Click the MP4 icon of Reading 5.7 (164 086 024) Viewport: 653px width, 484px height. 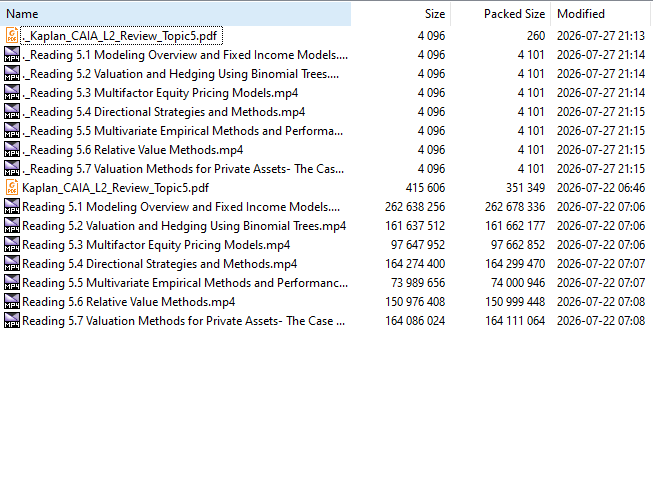point(12,321)
